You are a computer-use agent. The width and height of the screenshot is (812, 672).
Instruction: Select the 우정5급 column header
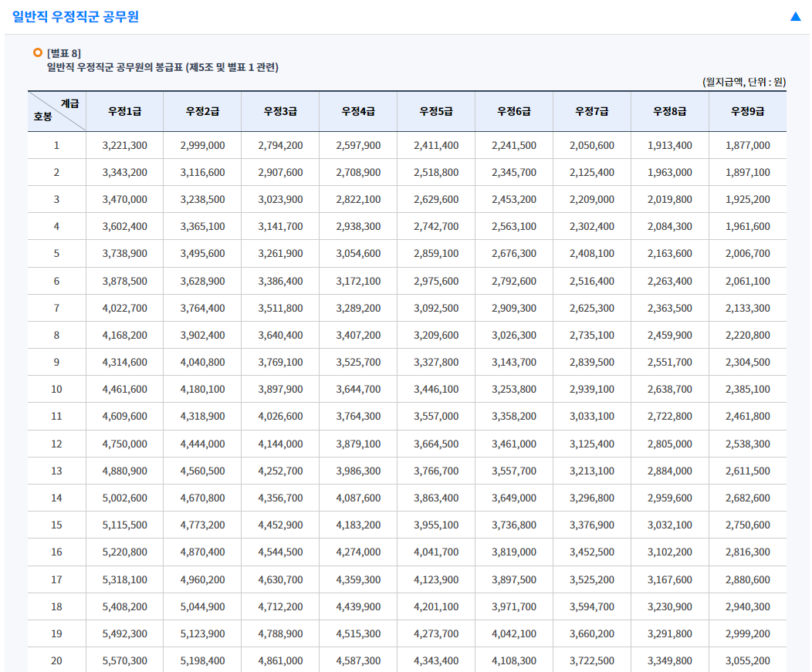pyautogui.click(x=436, y=111)
